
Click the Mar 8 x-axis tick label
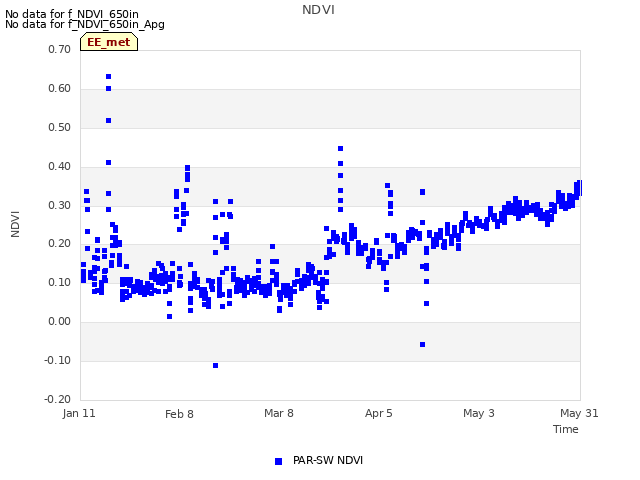point(279,413)
